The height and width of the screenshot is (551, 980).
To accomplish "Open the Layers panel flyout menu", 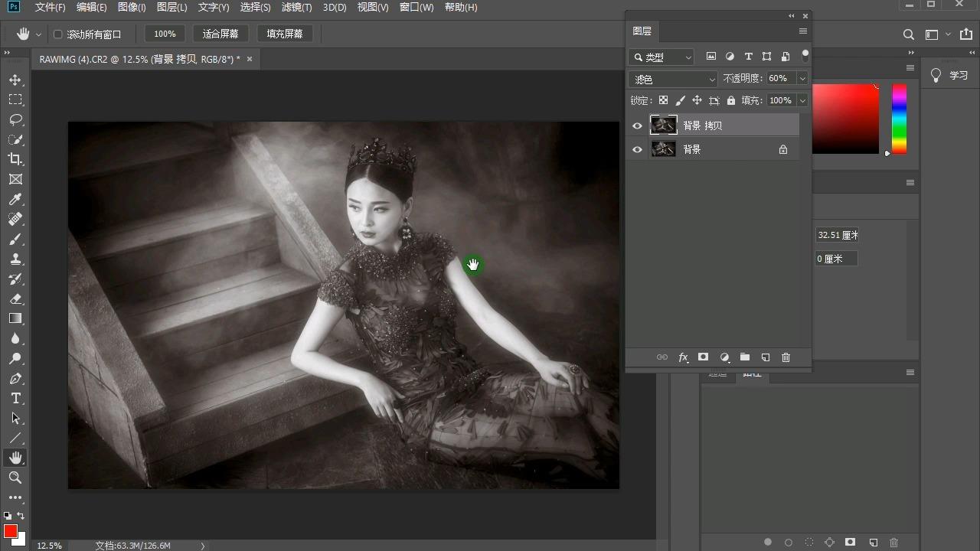I will [x=802, y=31].
